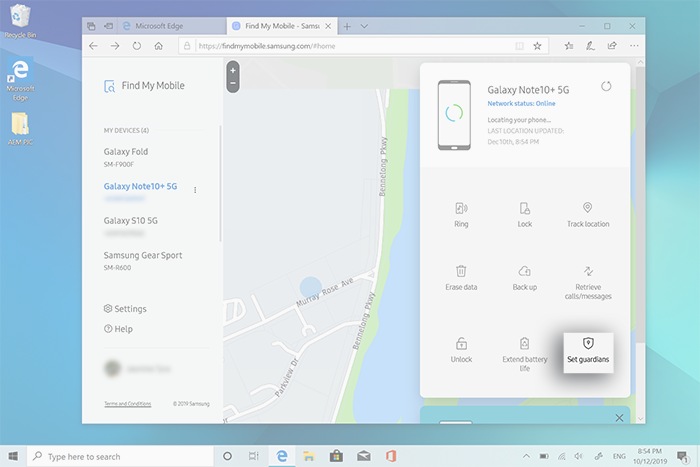Go forward in Edge browser
Image resolution: width=700 pixels, height=467 pixels.
click(x=115, y=46)
